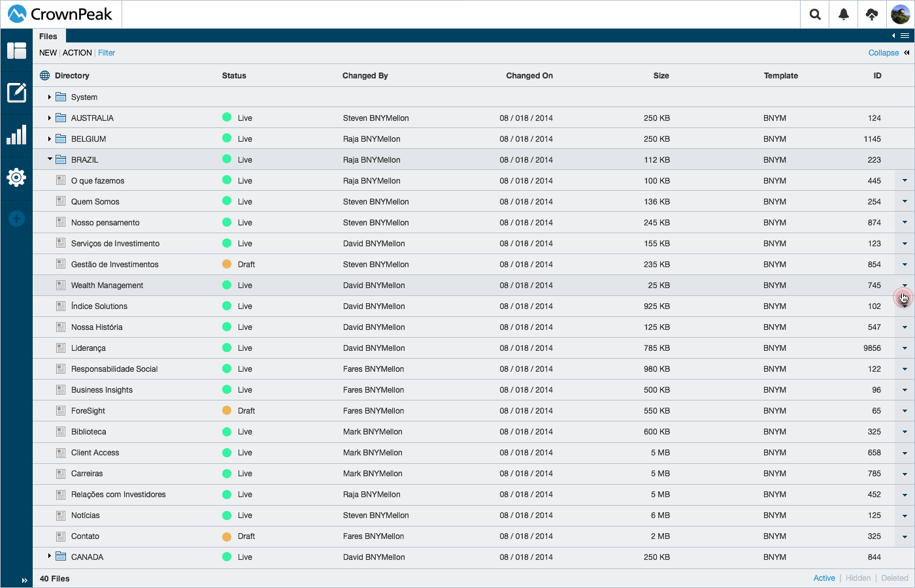Expand the CANADA folder
Viewport: 915px width, 588px height.
(x=49, y=556)
